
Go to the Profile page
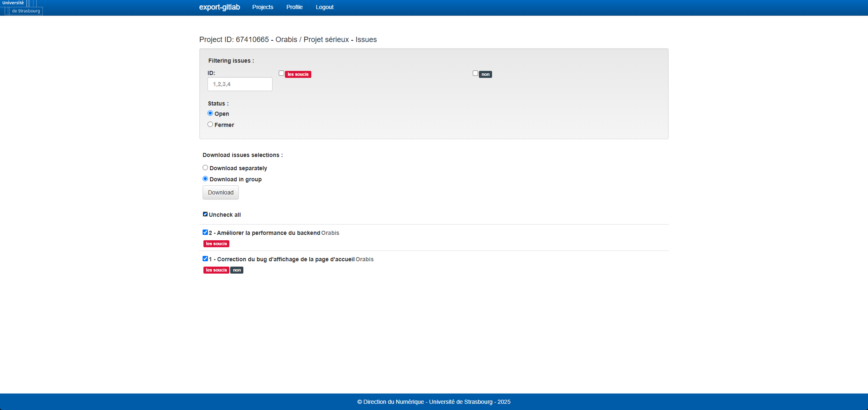(294, 7)
